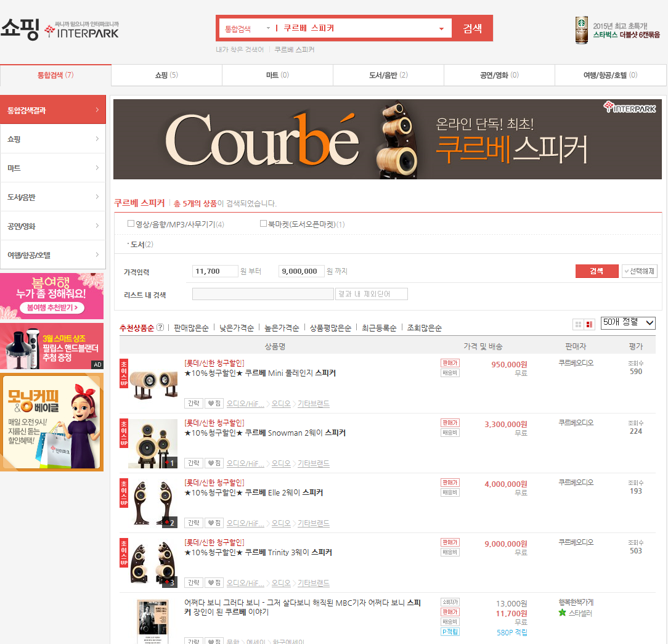Sort by 낮은가격순
The width and height of the screenshot is (668, 644).
237,328
